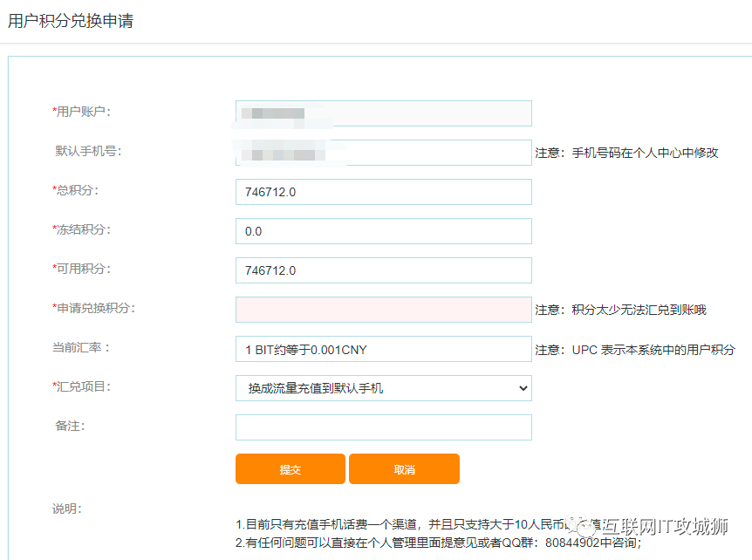This screenshot has width=752, height=560.
Task: Click the 用户积分兑换申请 page heading
Action: coord(71,21)
